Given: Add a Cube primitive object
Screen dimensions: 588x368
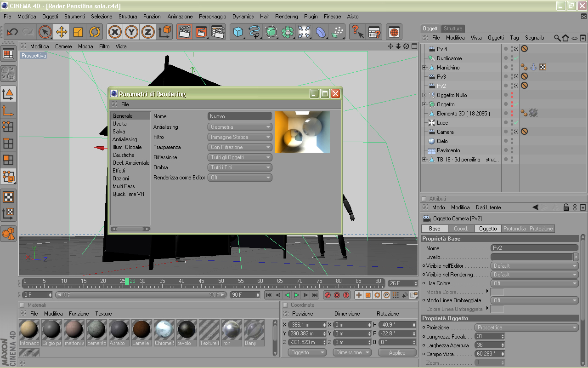Looking at the screenshot, I should click(238, 32).
